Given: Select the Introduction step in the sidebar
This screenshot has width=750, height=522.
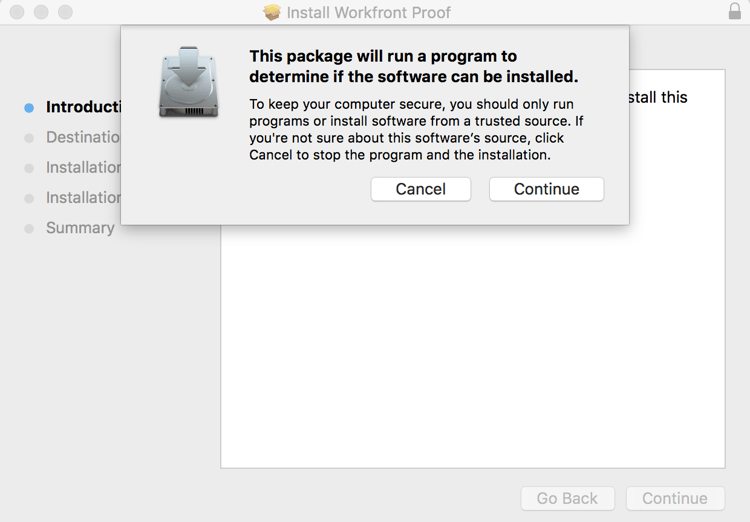Looking at the screenshot, I should pos(83,107).
